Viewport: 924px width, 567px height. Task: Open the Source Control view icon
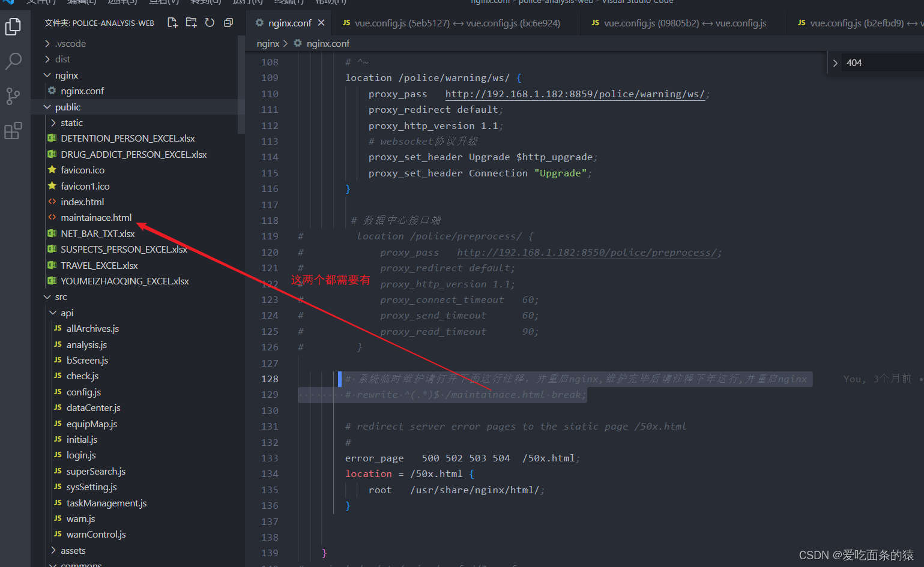pos(13,96)
